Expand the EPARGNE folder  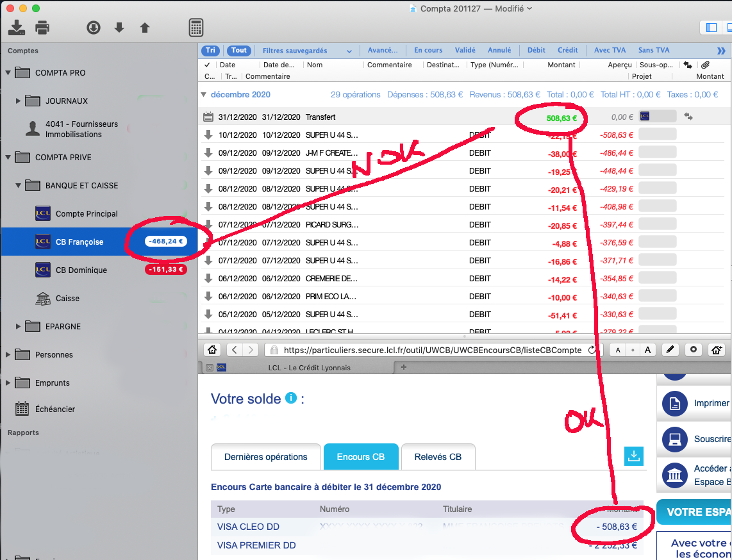tap(18, 326)
